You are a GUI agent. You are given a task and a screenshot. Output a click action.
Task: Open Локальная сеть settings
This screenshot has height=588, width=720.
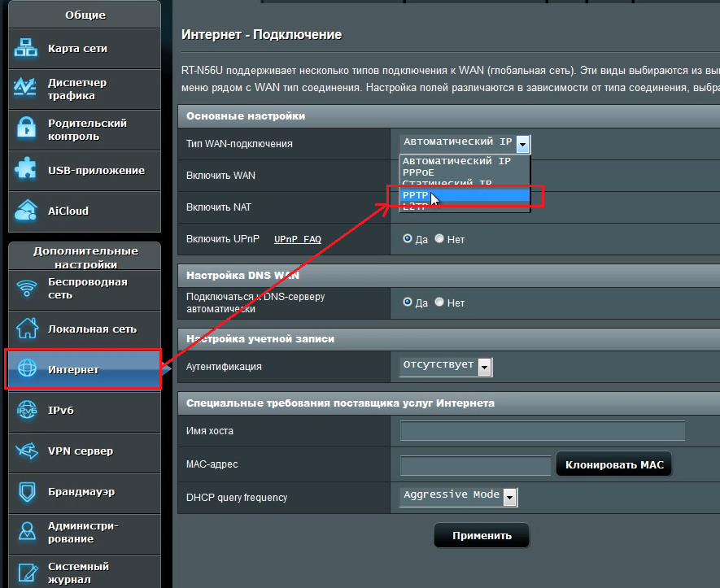(85, 329)
